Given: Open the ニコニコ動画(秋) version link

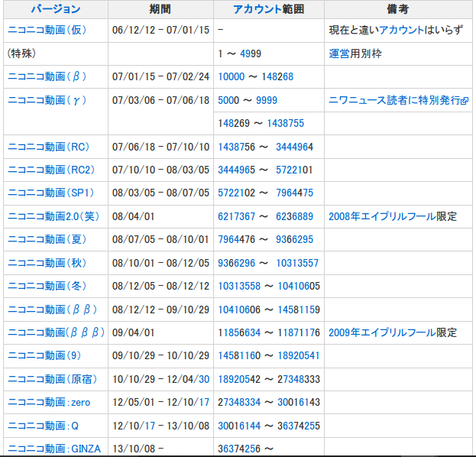Looking at the screenshot, I should click(x=47, y=263).
